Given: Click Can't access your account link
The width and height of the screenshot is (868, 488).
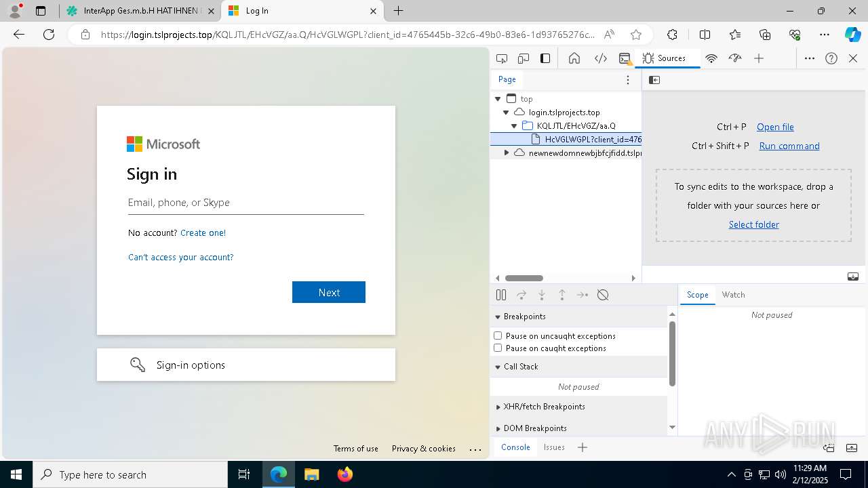Looking at the screenshot, I should point(180,257).
